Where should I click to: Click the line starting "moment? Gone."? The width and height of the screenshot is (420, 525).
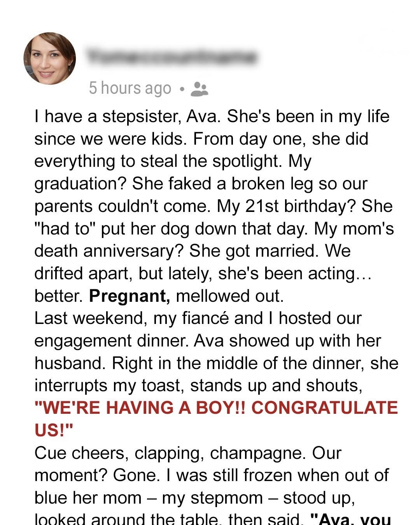point(212,475)
